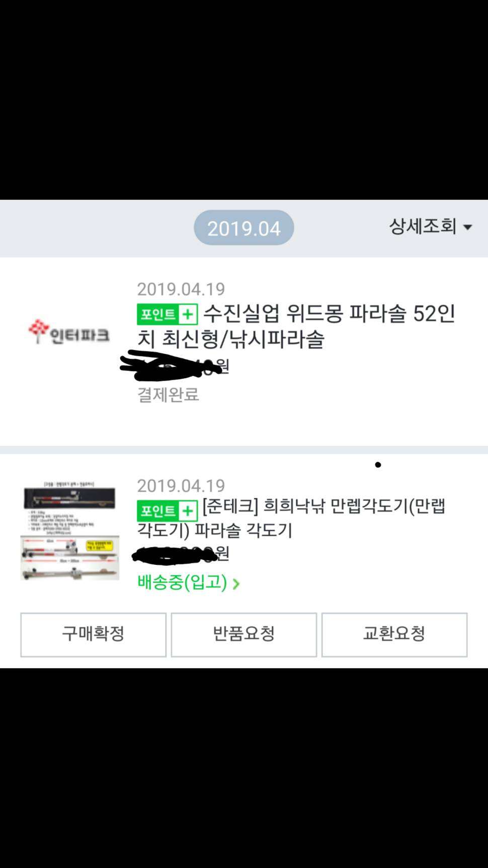Open the [준테크] 희희낙낚 만렙각도기 title
The height and width of the screenshot is (868, 488).
(292, 518)
